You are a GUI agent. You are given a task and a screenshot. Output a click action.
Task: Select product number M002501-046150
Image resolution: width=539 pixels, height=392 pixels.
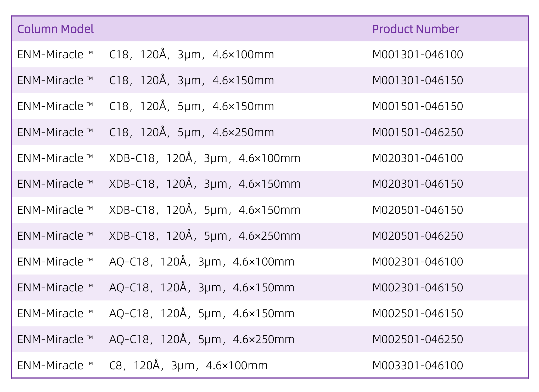tap(418, 313)
